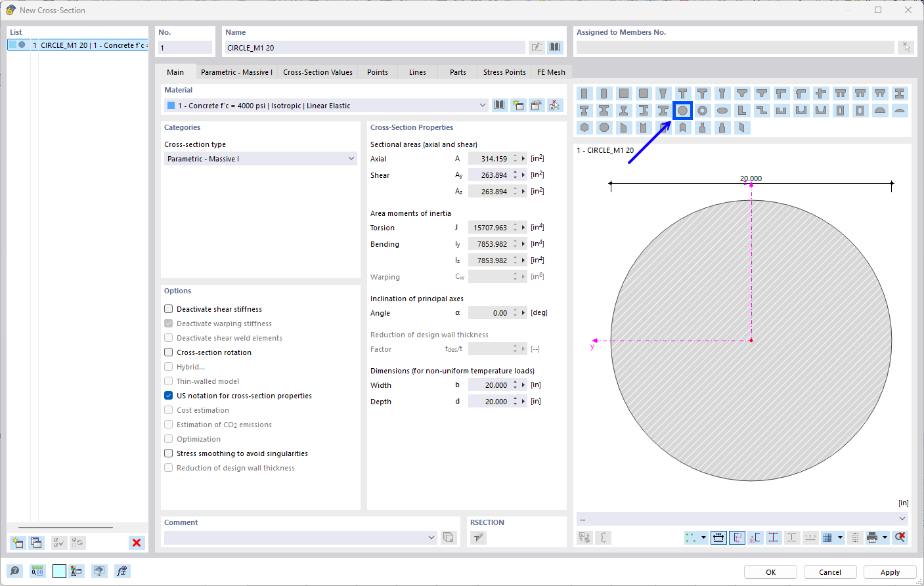Open the material library book icon
The height and width of the screenshot is (586, 924).
(x=499, y=105)
